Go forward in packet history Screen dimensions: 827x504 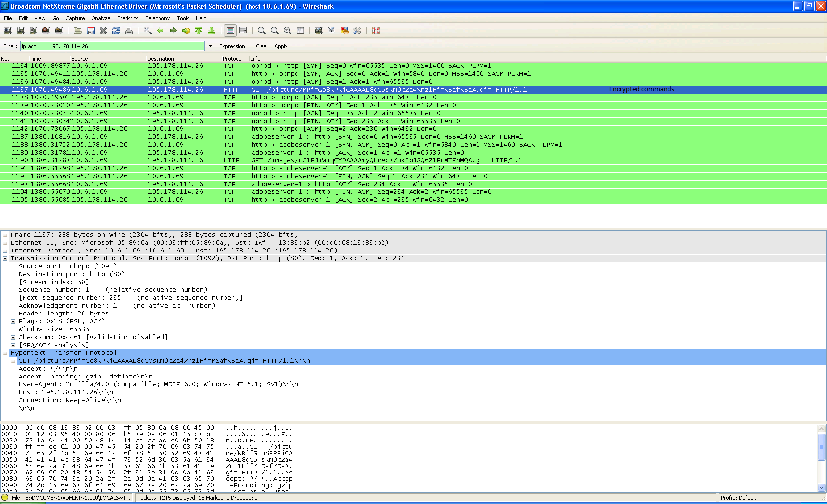pyautogui.click(x=173, y=31)
